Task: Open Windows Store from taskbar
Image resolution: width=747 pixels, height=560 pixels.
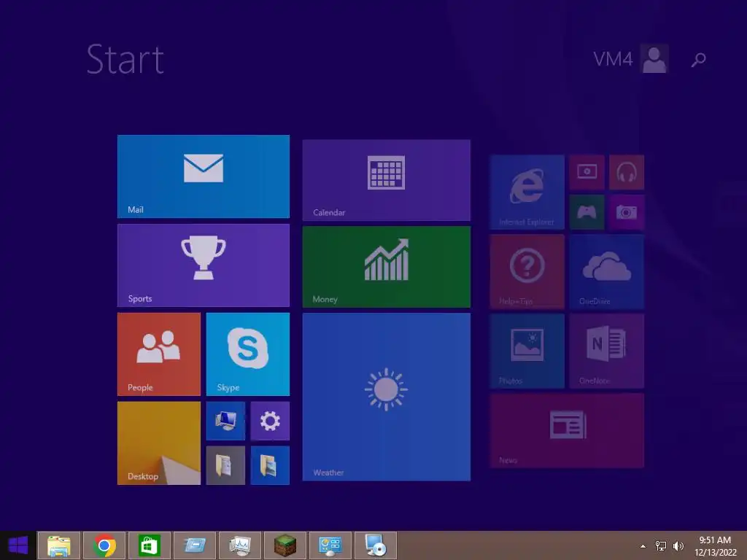Action: coord(149,545)
